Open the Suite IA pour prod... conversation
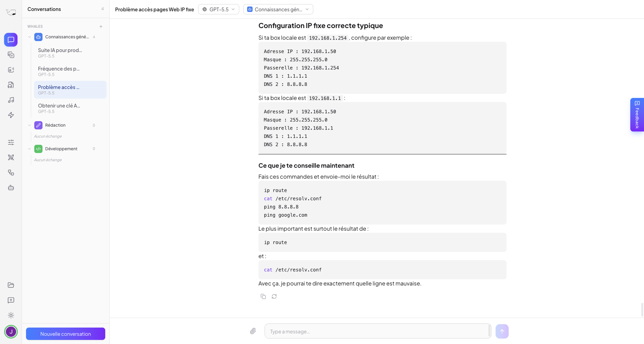Screen dimensions: 644x344 pos(70,53)
